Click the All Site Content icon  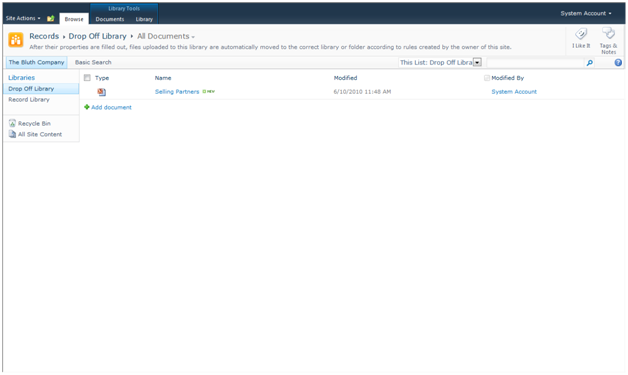coord(12,134)
